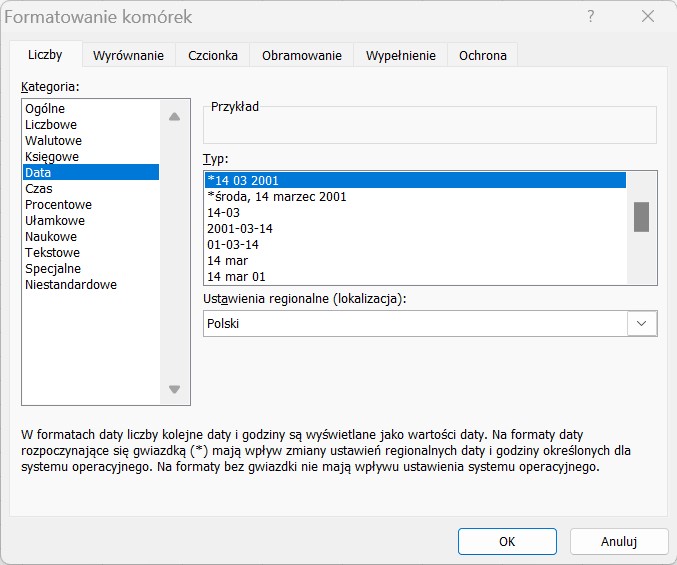This screenshot has width=677, height=565.
Task: Choose the Walutowe category
Action: (x=91, y=141)
